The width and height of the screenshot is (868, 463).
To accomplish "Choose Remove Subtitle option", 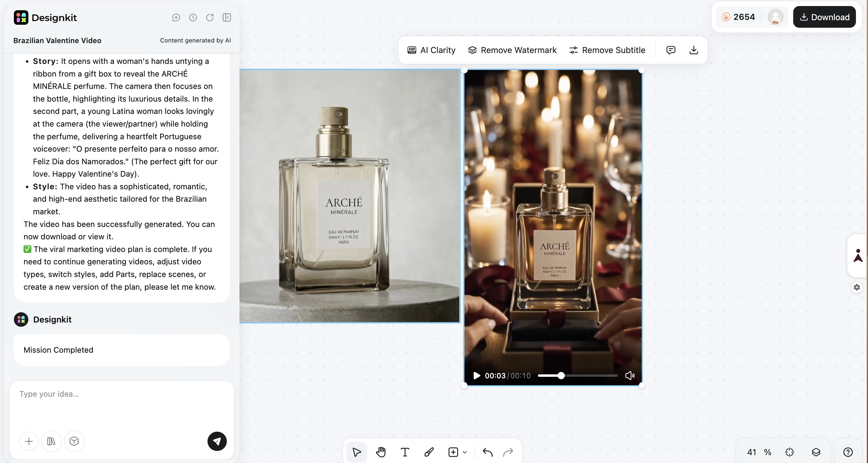I will [x=607, y=50].
